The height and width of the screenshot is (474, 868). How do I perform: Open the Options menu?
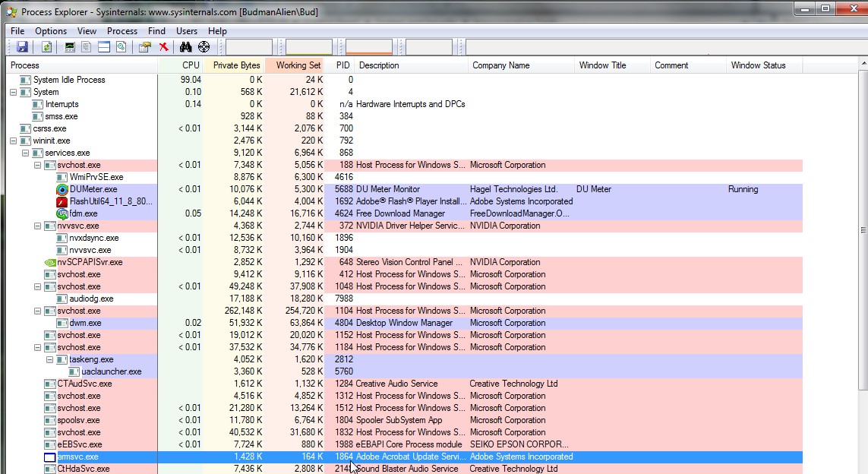51,31
